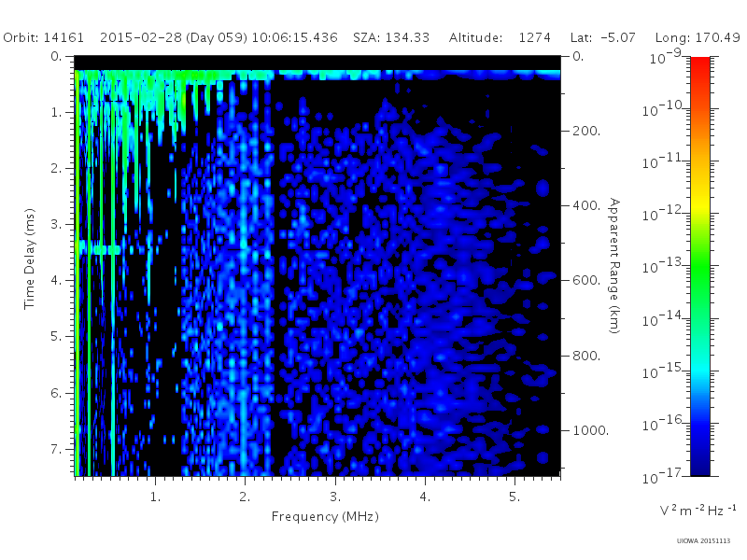Click the Long: 170.49 value
The width and height of the screenshot is (747, 560).
click(x=698, y=37)
